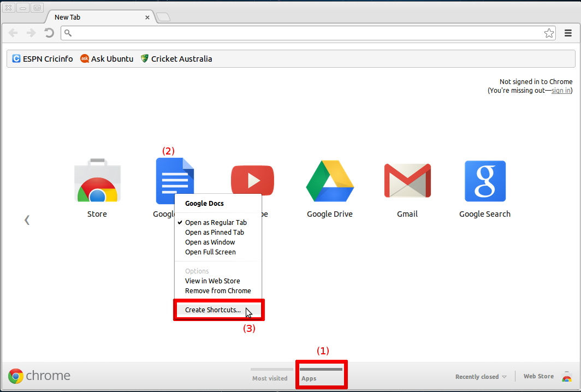The image size is (581, 392).
Task: Focus the address bar input
Action: tap(307, 33)
